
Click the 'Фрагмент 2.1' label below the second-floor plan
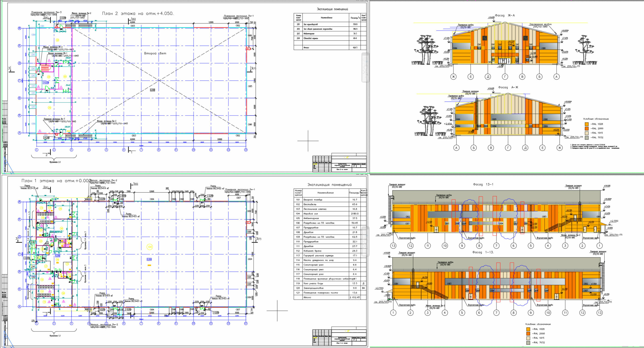tap(55, 162)
